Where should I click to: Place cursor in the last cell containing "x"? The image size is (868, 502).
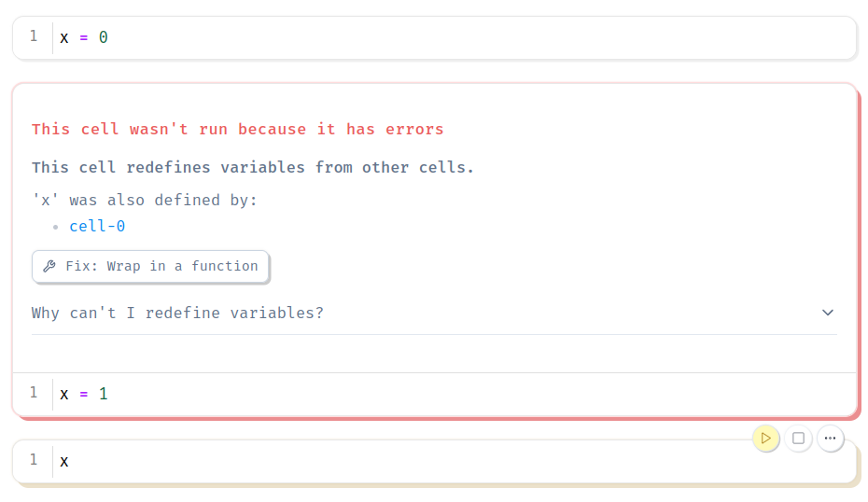[373, 461]
